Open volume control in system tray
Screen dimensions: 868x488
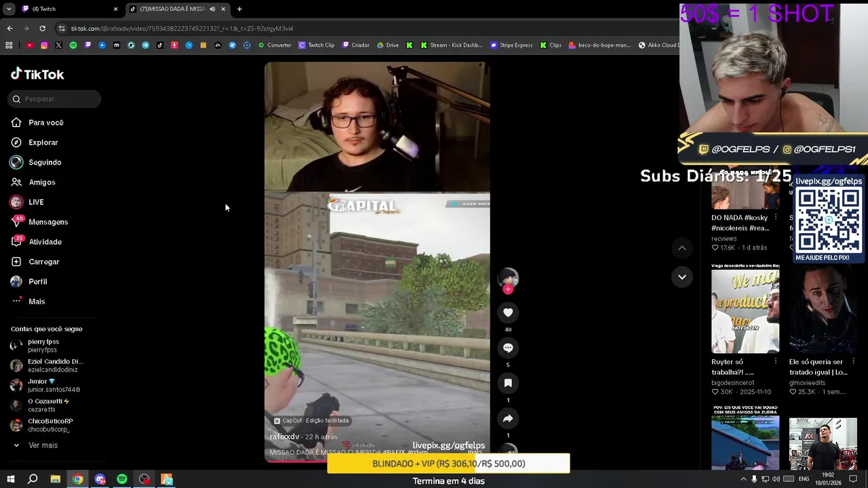[x=776, y=479]
